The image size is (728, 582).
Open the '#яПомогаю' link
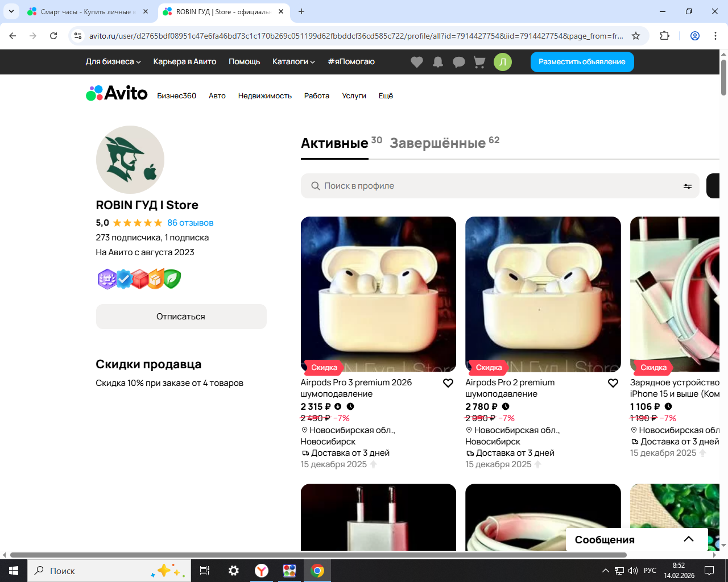pos(351,62)
